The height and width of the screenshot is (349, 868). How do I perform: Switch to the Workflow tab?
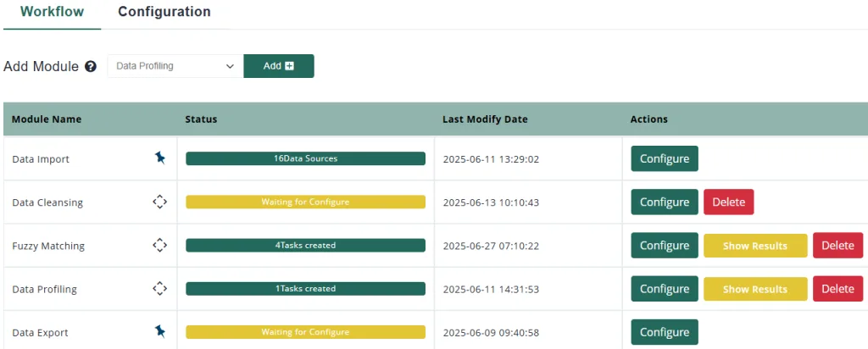(x=52, y=13)
